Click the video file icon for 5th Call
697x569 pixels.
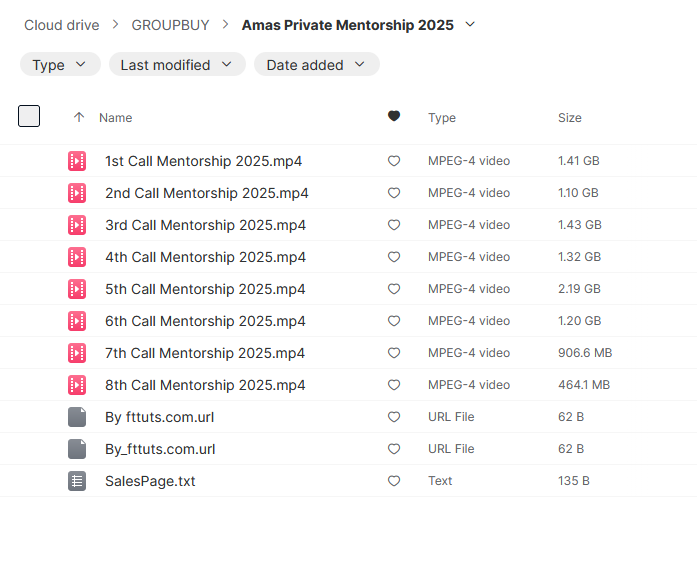(x=77, y=289)
